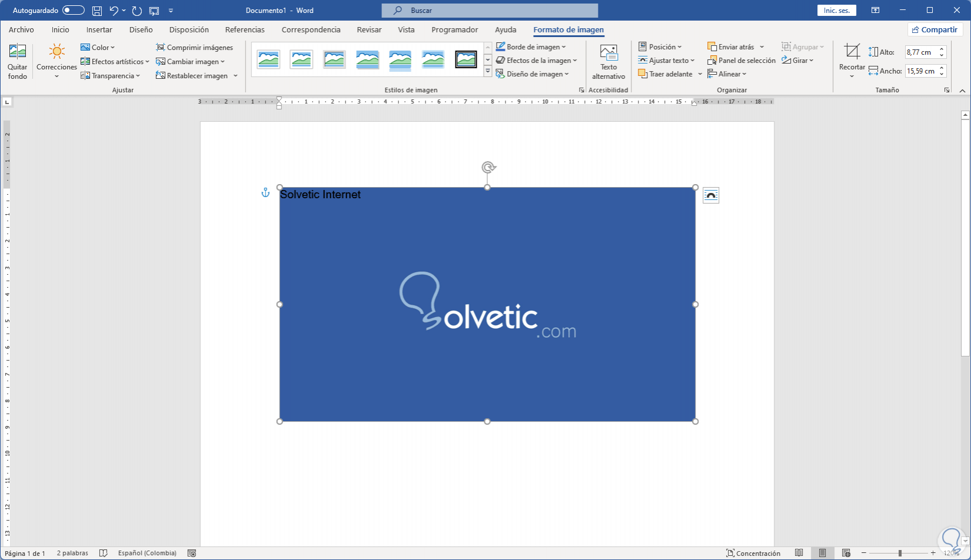This screenshot has height=560, width=971.
Task: Open the Panel de selección
Action: (741, 61)
